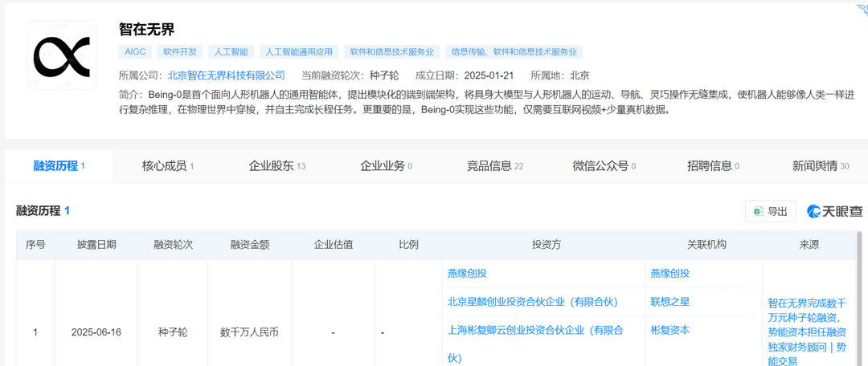Open the 企业股东 tab
Screen dimensions: 868x366
(276, 166)
